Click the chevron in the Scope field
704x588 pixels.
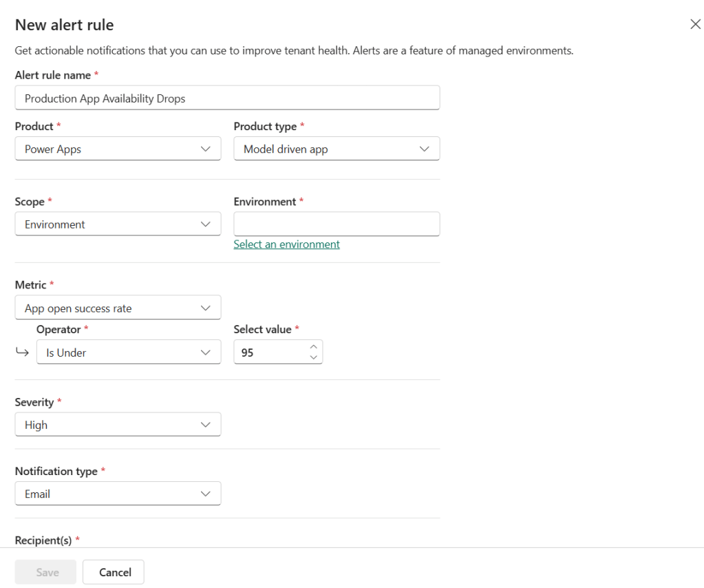(205, 224)
